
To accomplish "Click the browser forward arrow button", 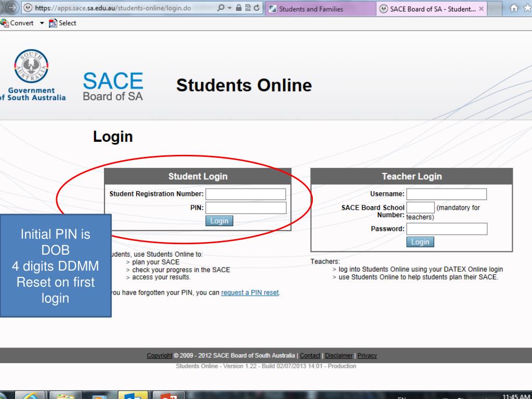I will click(11, 7).
